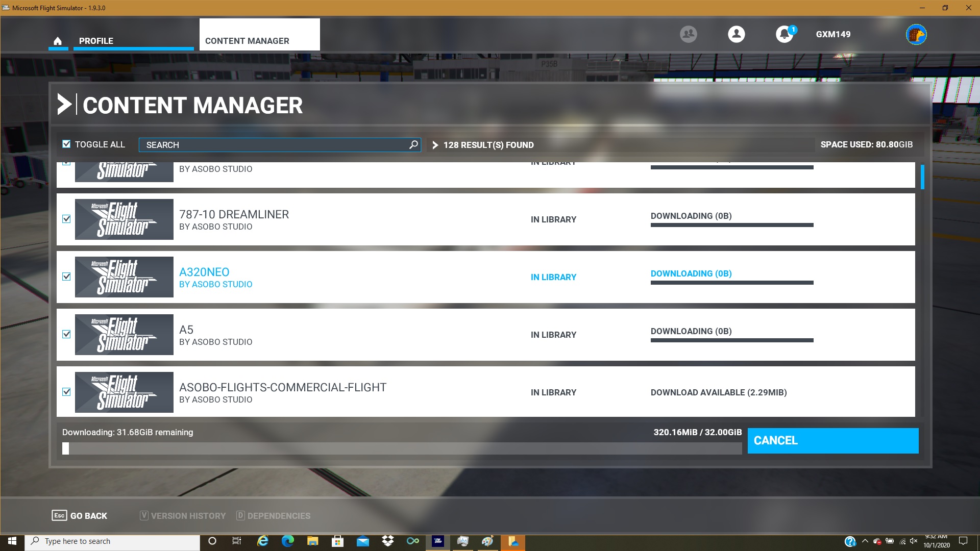Open the Windows Start menu
Viewport: 980px width, 551px height.
coord(12,541)
